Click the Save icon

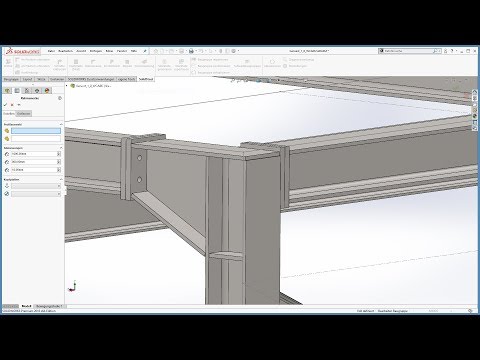181,51
